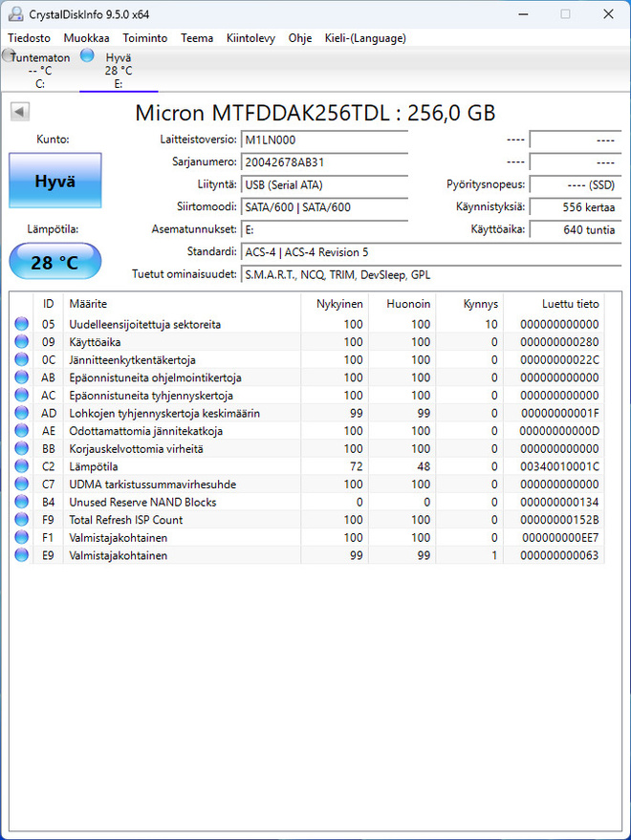
Task: Click status icon for attribute E9
Action: tap(21, 555)
